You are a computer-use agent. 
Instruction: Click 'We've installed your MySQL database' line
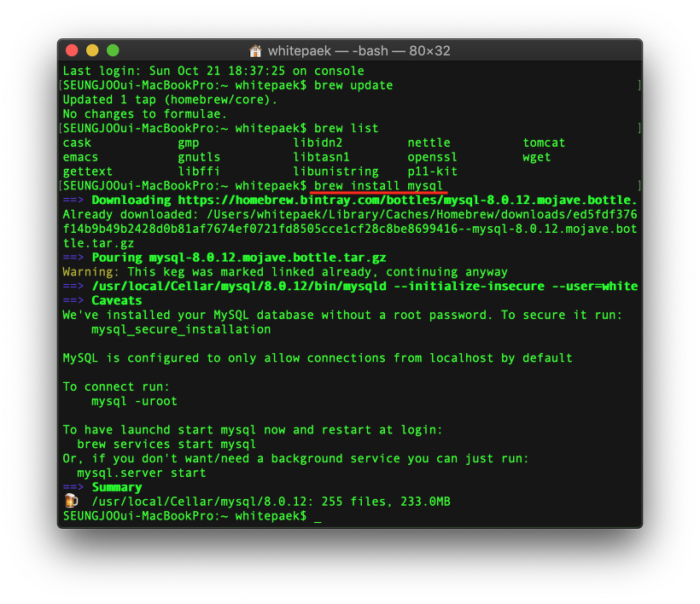[342, 315]
